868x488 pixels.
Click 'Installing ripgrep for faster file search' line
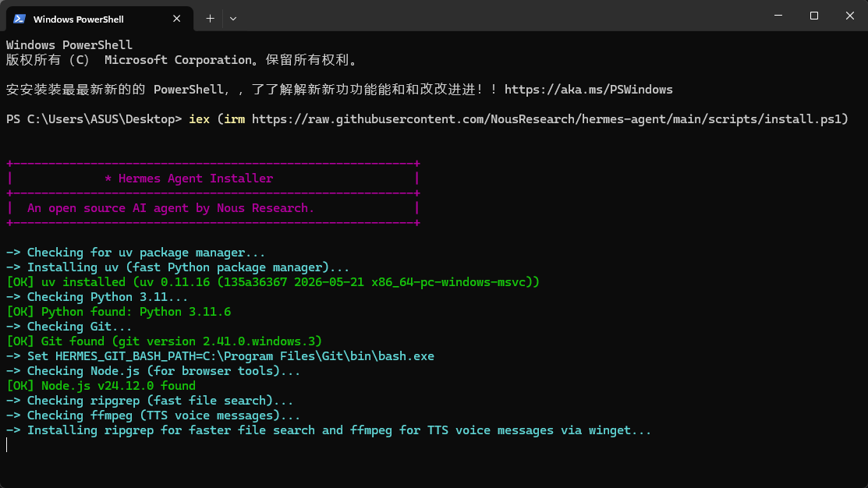point(329,430)
